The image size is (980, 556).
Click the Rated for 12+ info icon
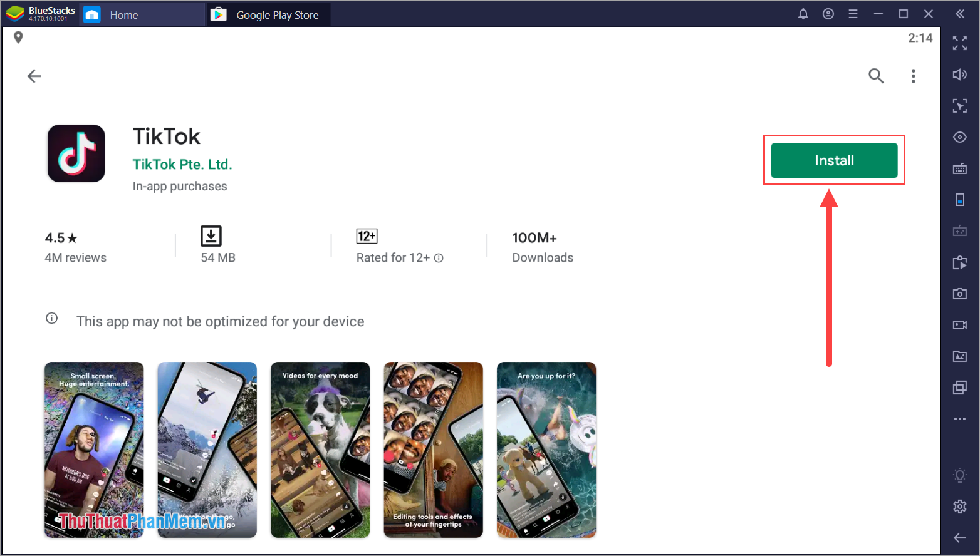tap(439, 258)
